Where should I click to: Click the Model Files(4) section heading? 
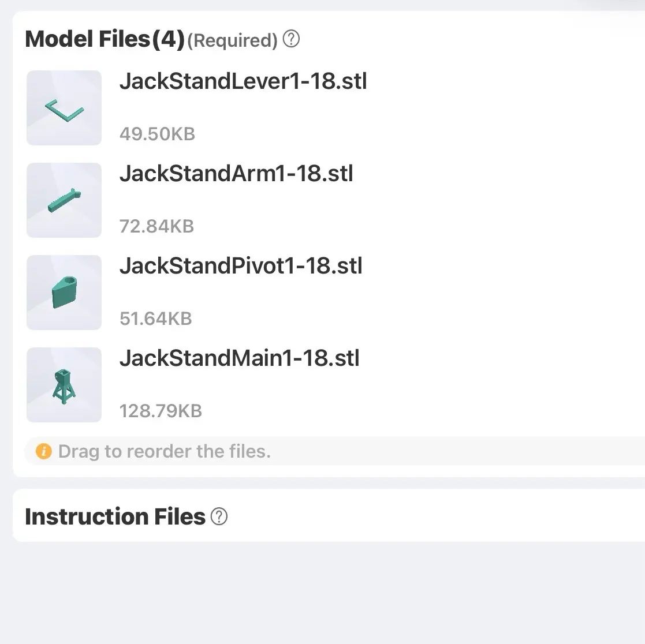105,39
